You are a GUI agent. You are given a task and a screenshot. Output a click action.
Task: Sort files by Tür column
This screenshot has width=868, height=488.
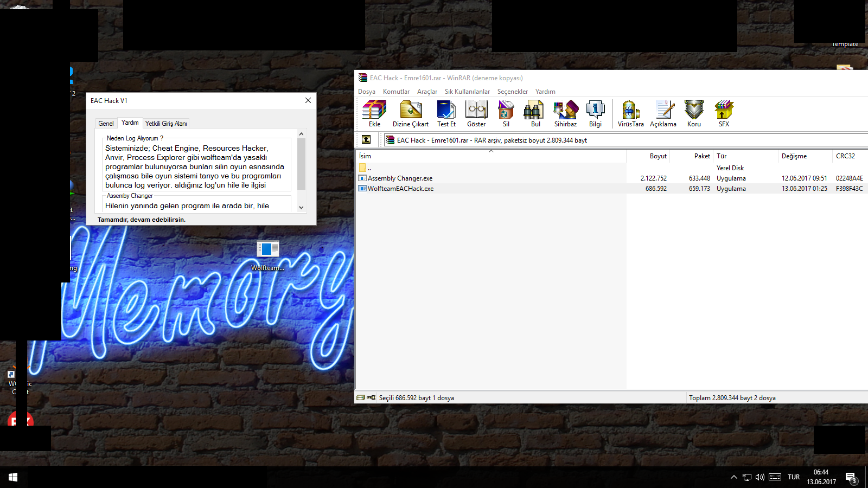tap(746, 156)
